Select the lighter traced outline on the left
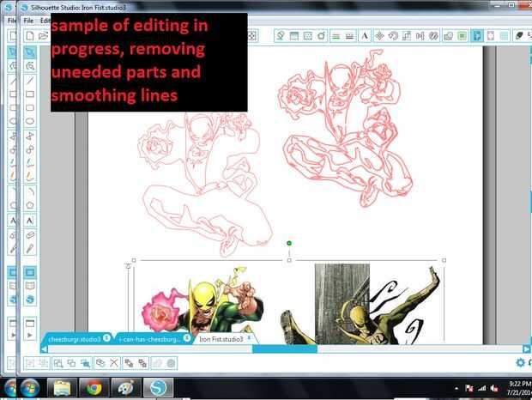The width and height of the screenshot is (532, 400). [x=205, y=185]
